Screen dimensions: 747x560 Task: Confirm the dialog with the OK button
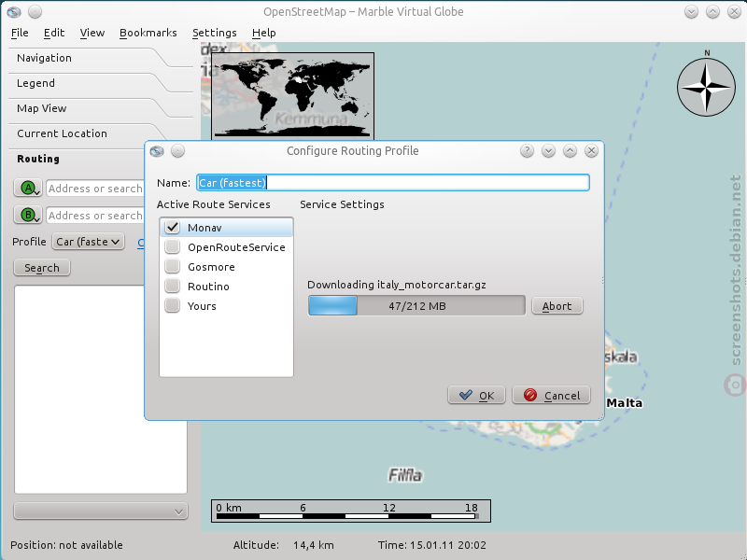click(476, 395)
